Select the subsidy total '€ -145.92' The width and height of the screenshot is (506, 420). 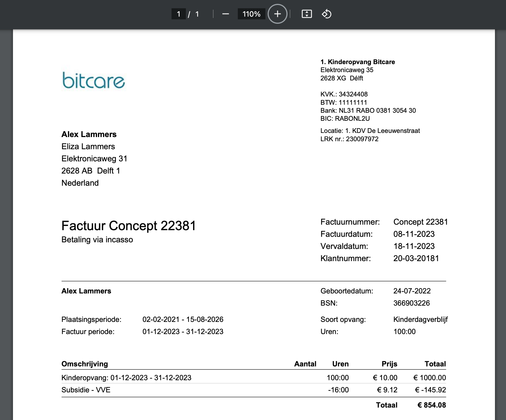pyautogui.click(x=430, y=390)
